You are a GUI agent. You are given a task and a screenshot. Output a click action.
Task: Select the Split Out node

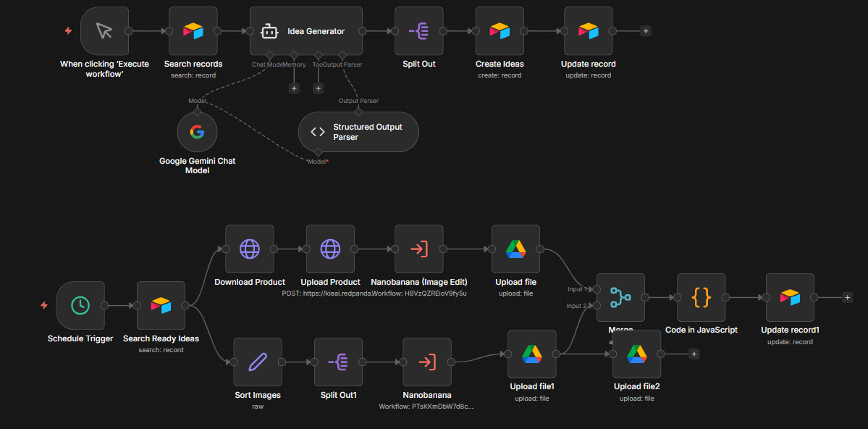click(418, 31)
